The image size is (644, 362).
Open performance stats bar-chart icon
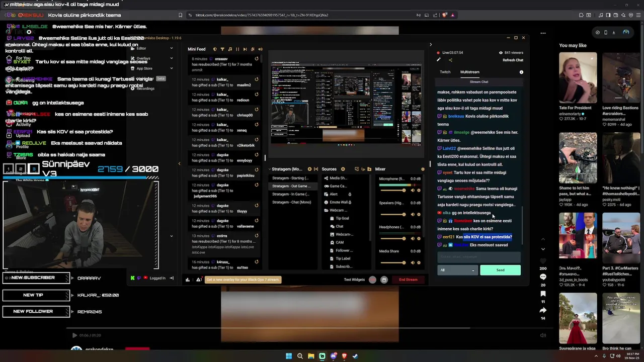pyautogui.click(x=188, y=280)
